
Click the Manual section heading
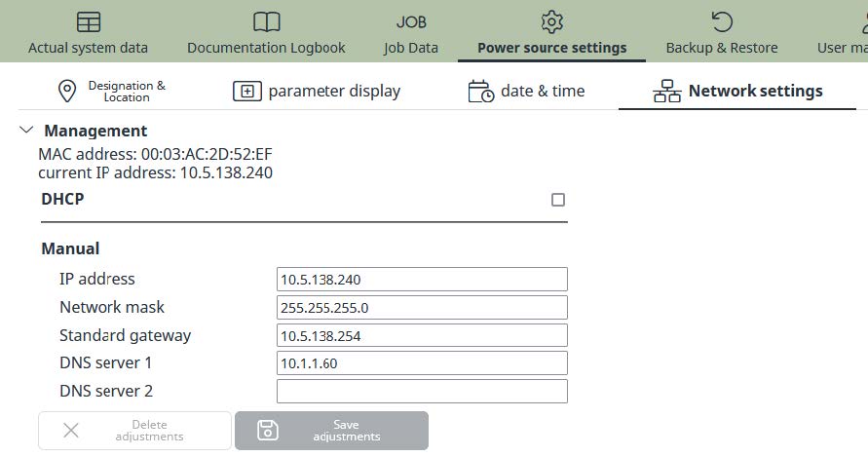70,248
